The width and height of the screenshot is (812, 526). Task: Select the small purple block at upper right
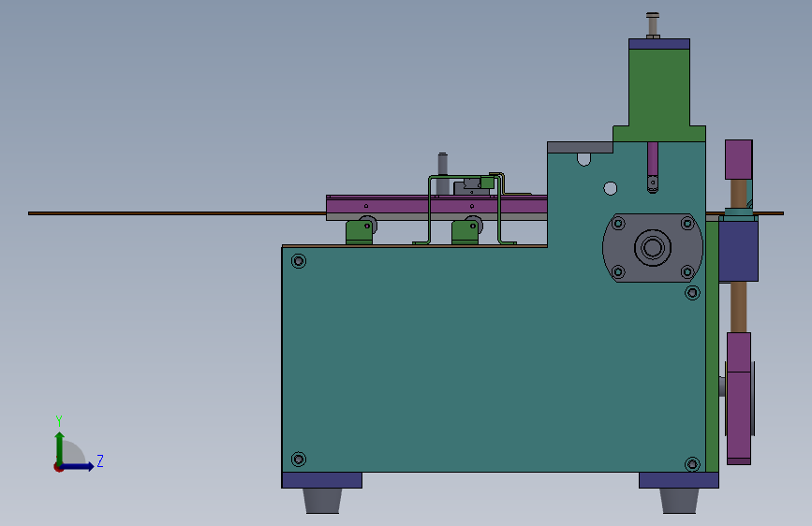738,159
